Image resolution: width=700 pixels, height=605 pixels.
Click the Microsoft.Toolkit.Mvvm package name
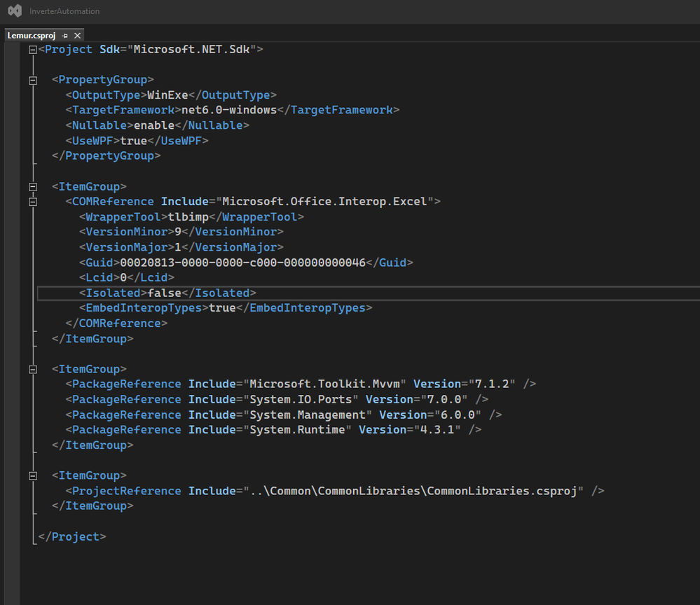(x=324, y=384)
